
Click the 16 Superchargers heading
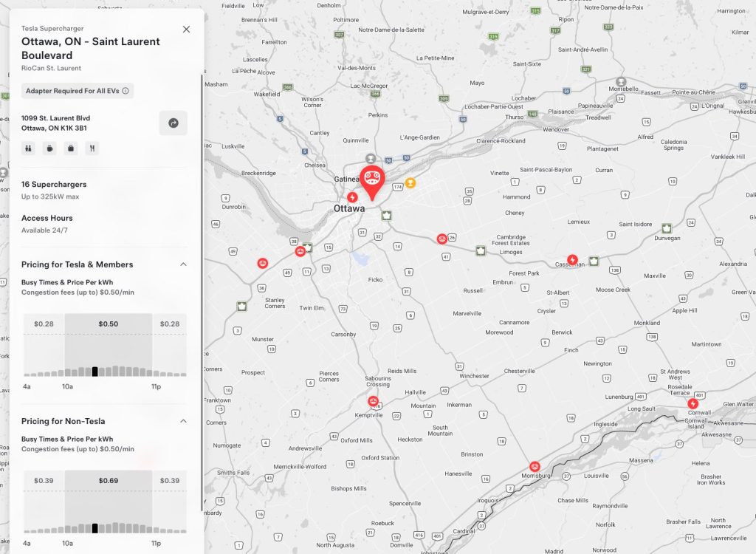54,185
